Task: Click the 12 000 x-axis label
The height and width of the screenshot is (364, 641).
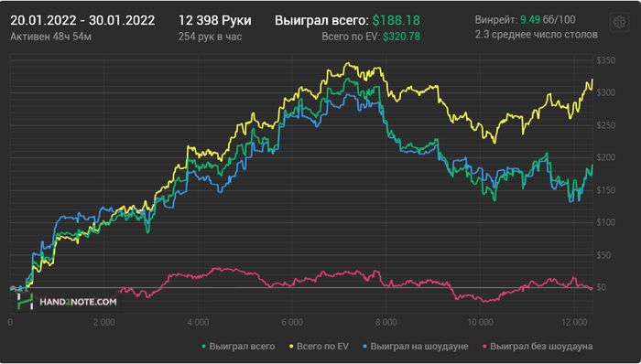Action: pos(574,322)
